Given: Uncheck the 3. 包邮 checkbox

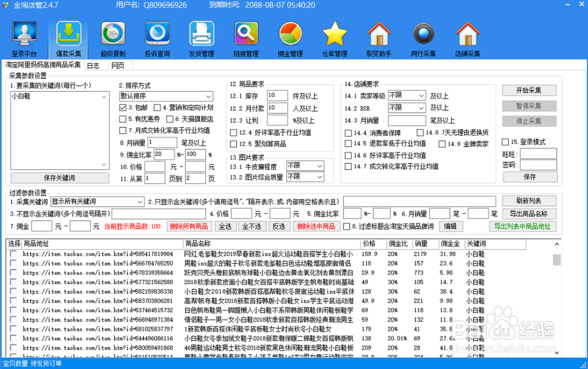Looking at the screenshot, I should point(123,108).
